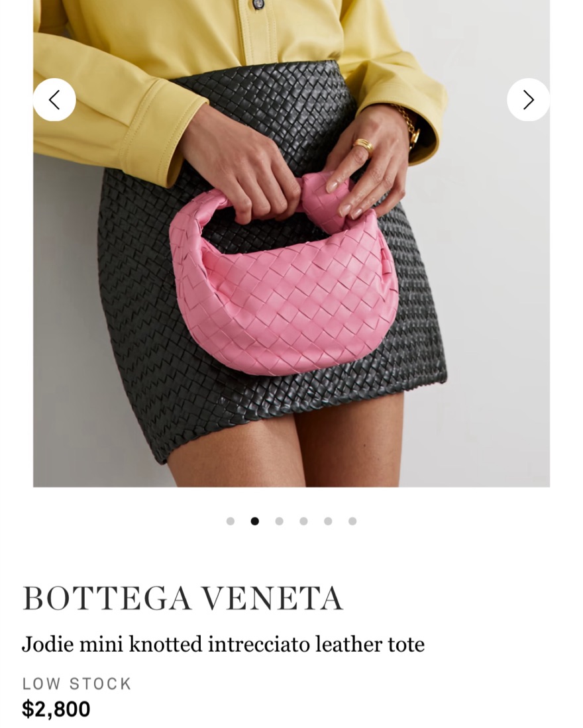
Task: Select the active second carousel dot
Action: tap(254, 521)
